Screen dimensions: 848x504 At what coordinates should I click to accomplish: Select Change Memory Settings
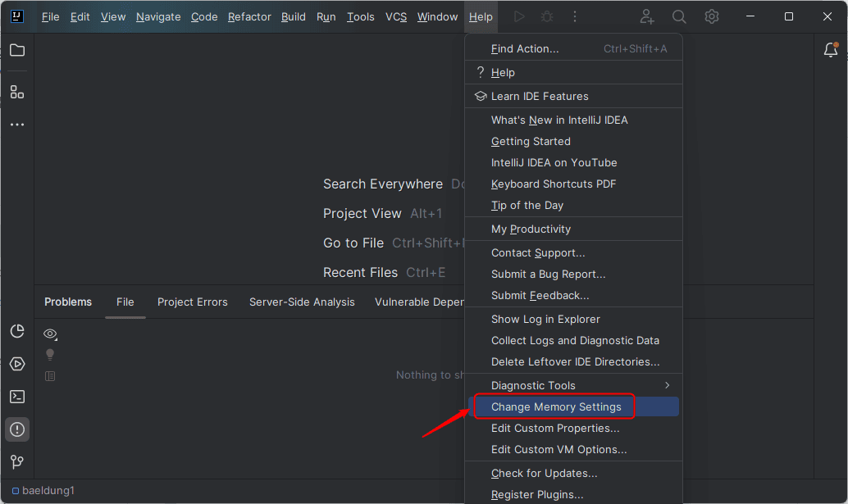point(573,406)
